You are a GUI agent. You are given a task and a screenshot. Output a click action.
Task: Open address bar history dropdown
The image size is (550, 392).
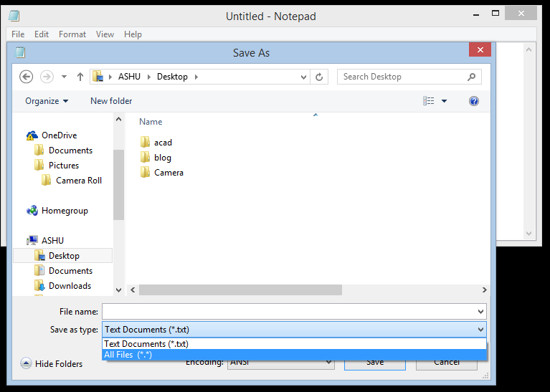tap(303, 77)
